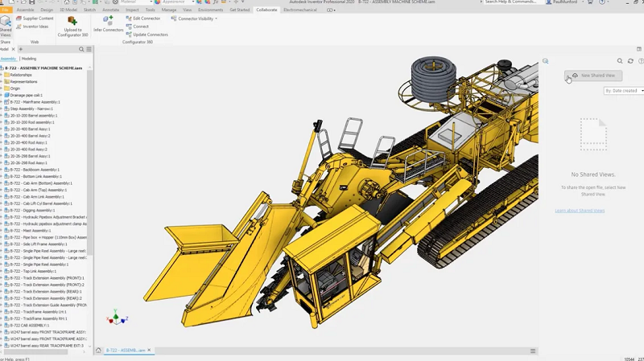Open the model browser menu icon

click(x=89, y=49)
